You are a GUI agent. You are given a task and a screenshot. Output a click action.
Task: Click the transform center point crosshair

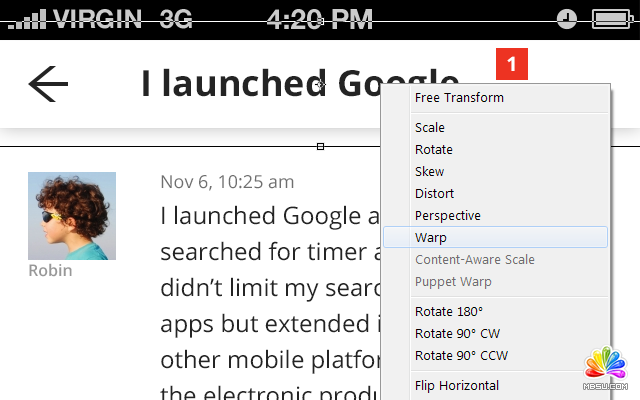pos(320,86)
